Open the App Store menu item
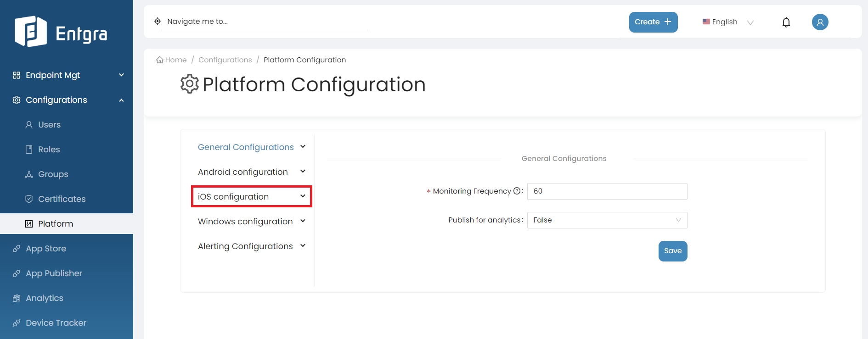The image size is (868, 339). click(x=67, y=249)
